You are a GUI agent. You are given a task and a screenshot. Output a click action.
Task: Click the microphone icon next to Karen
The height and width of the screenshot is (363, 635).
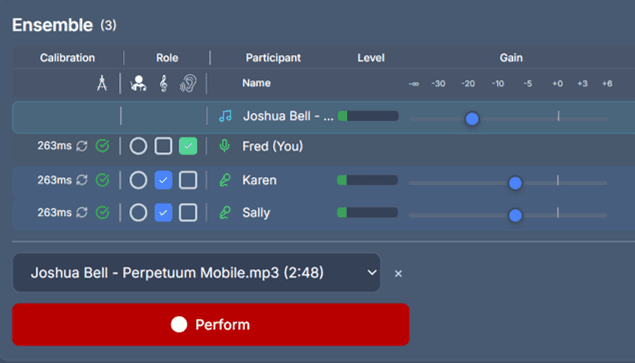coord(225,180)
